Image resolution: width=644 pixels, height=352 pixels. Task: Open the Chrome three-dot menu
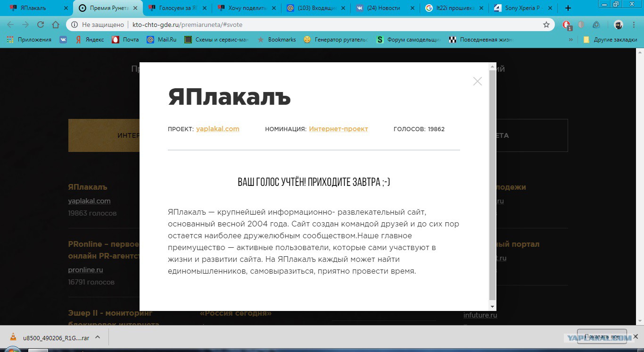pyautogui.click(x=634, y=25)
